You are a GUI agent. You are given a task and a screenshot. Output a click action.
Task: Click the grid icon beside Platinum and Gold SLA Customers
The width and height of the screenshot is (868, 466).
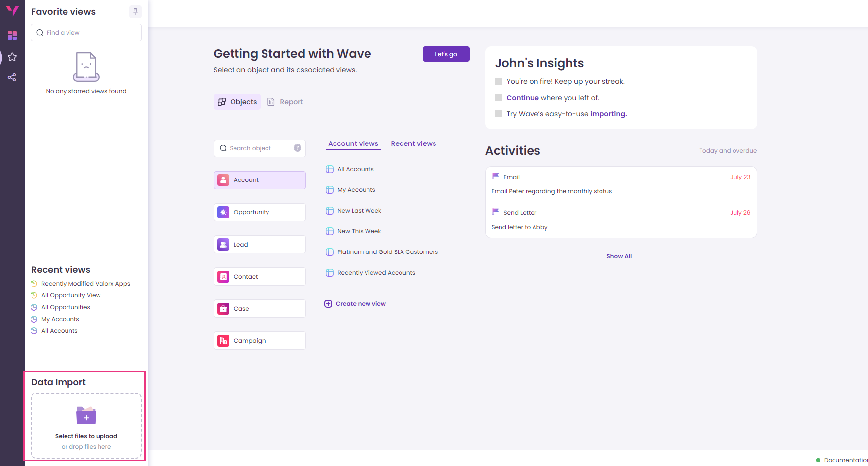(330, 252)
